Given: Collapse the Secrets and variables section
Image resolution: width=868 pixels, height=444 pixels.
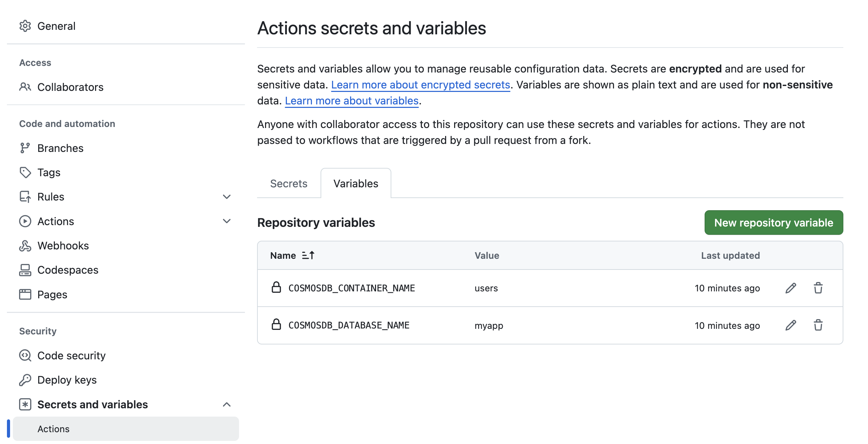Looking at the screenshot, I should (227, 404).
